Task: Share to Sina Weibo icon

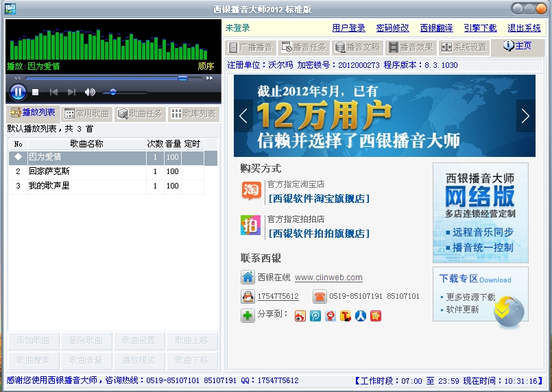Action: [x=300, y=316]
